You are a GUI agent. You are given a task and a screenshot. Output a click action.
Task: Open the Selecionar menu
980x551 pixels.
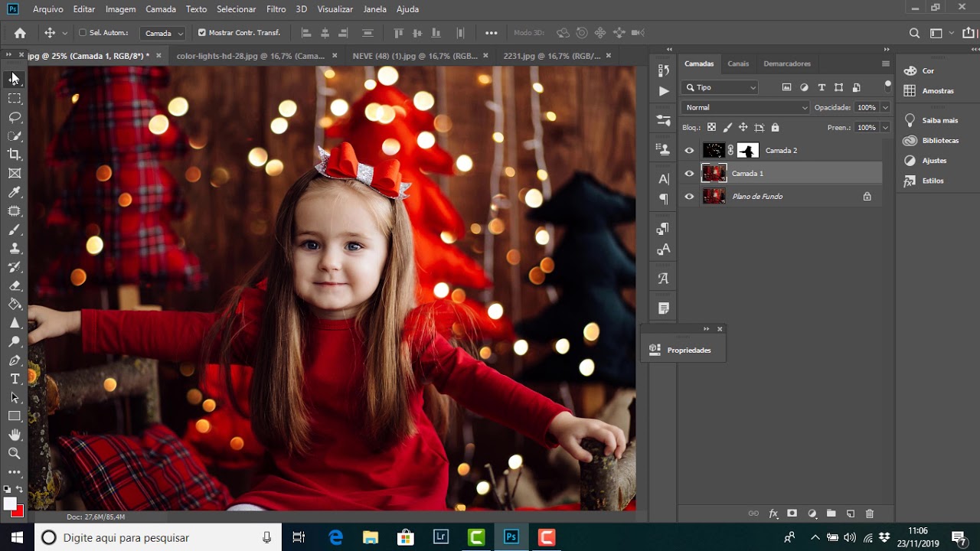237,9
